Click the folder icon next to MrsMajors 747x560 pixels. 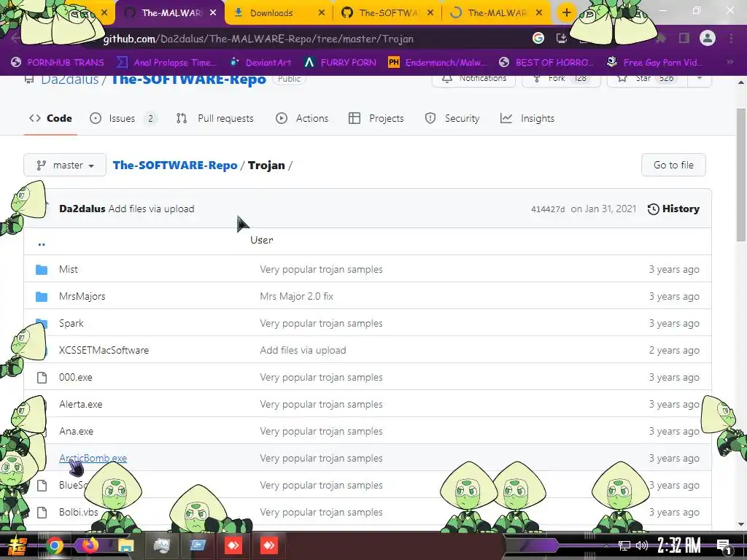(42, 297)
